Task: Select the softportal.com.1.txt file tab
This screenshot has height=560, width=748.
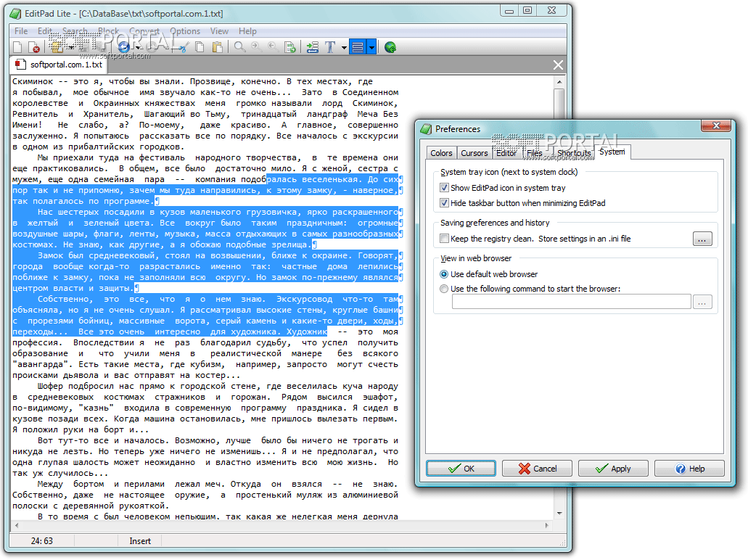Action: pos(59,65)
